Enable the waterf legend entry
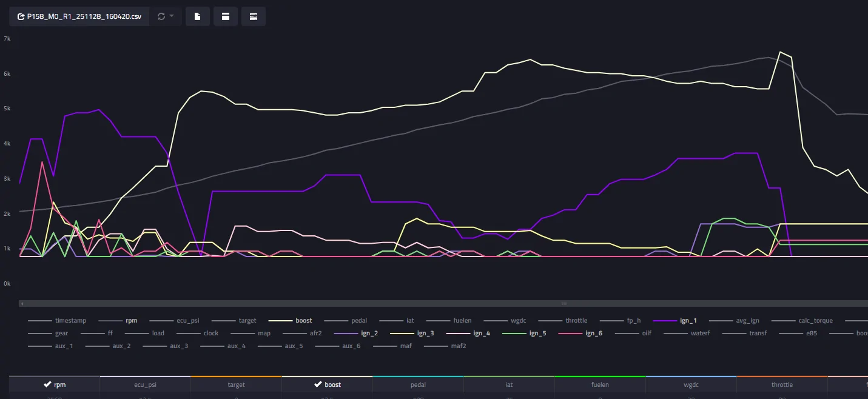 tap(687, 333)
